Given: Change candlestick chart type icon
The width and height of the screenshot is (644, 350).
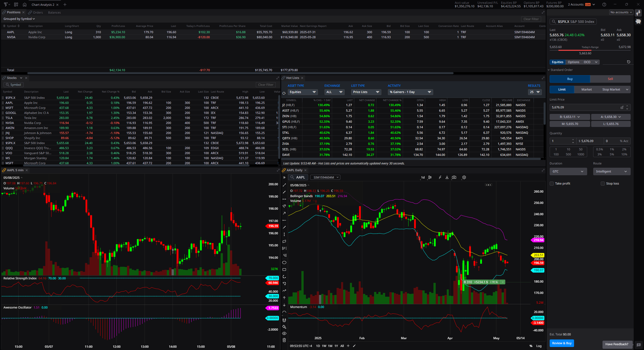Looking at the screenshot, I should coord(430,177).
